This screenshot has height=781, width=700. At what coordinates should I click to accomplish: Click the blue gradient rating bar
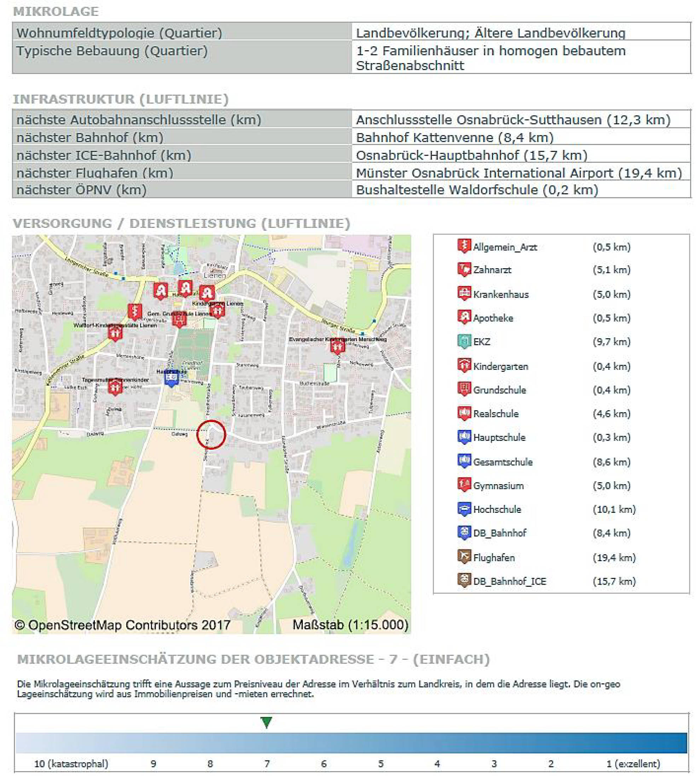pos(351,742)
